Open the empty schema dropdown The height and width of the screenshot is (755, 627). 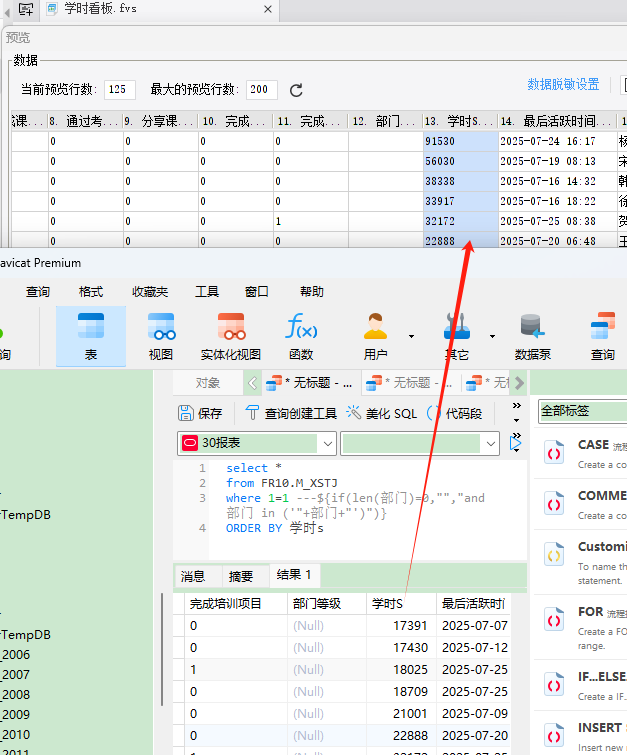(419, 443)
